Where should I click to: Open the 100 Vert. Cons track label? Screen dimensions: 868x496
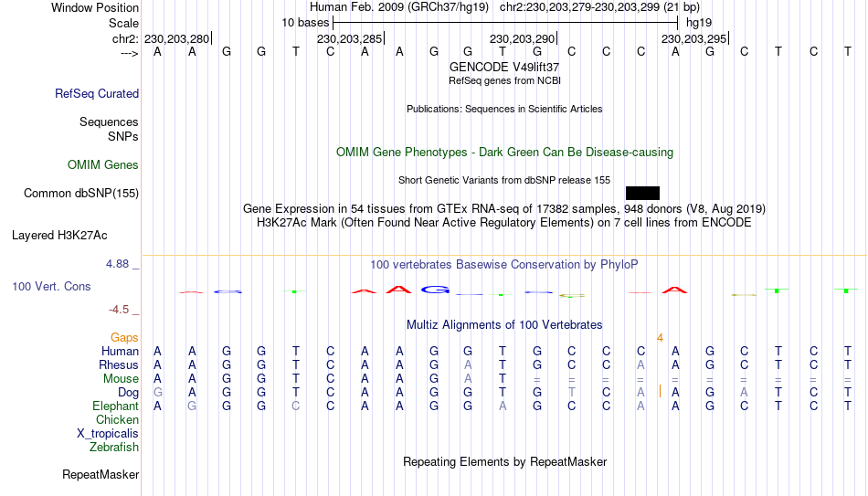[x=51, y=286]
